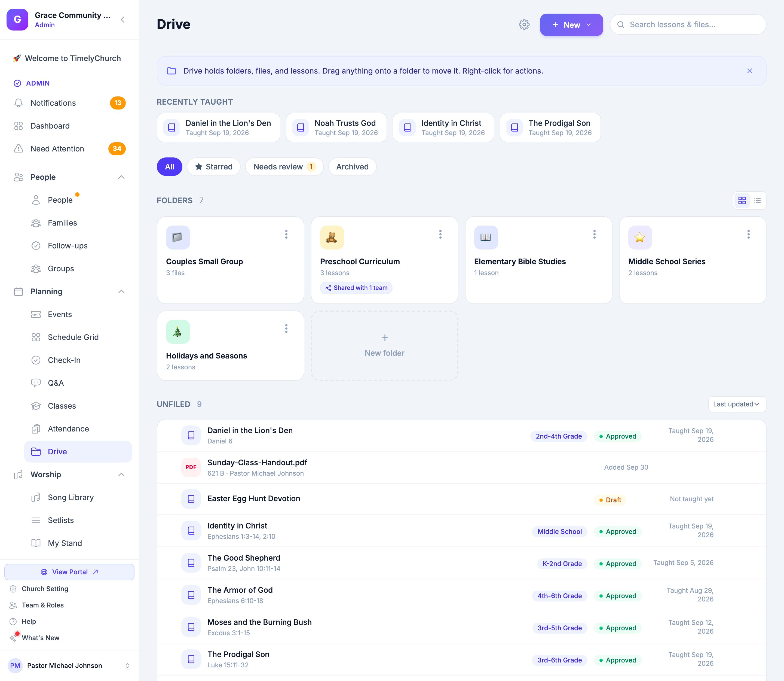Collapse the sidebar with the arrow
The height and width of the screenshot is (681, 784).
(123, 20)
